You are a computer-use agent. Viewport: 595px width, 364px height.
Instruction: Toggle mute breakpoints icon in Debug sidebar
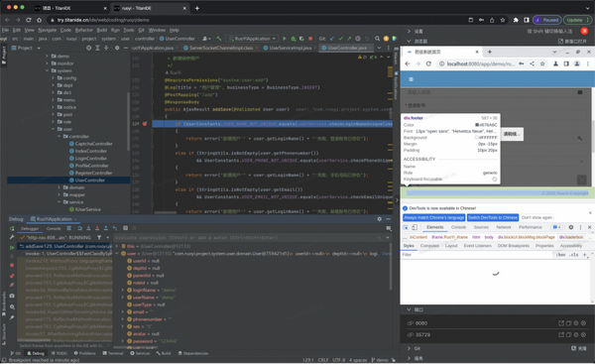12,285
